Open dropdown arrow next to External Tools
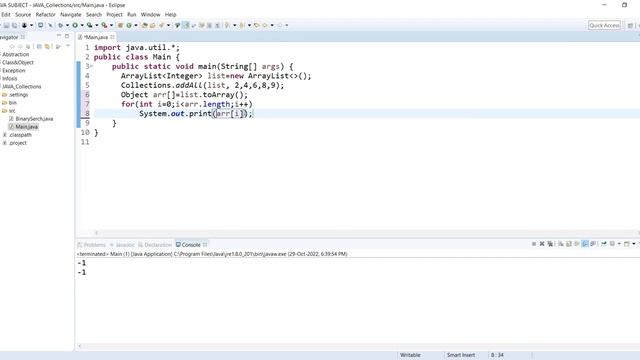Viewport: 640px width, 360px height. tap(111, 25)
